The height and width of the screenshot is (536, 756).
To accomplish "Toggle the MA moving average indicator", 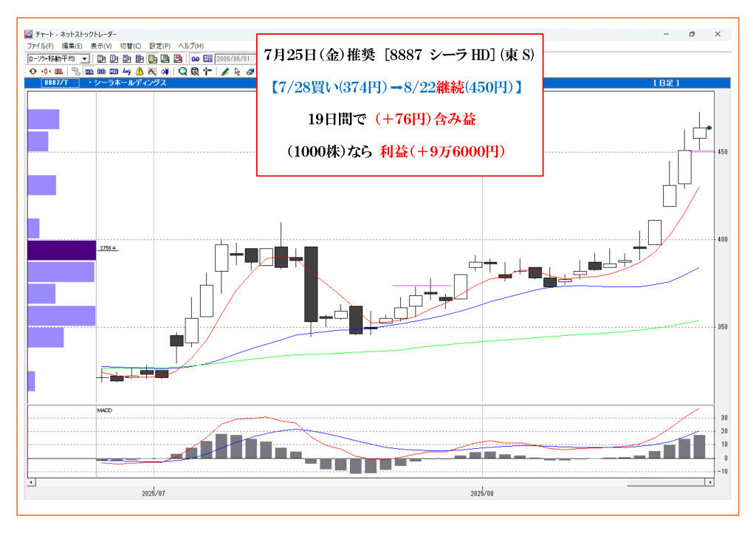I will 89,72.
